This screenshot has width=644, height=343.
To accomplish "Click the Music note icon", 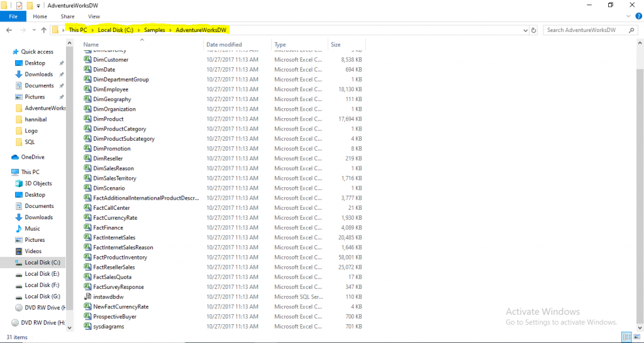I will click(x=18, y=229).
